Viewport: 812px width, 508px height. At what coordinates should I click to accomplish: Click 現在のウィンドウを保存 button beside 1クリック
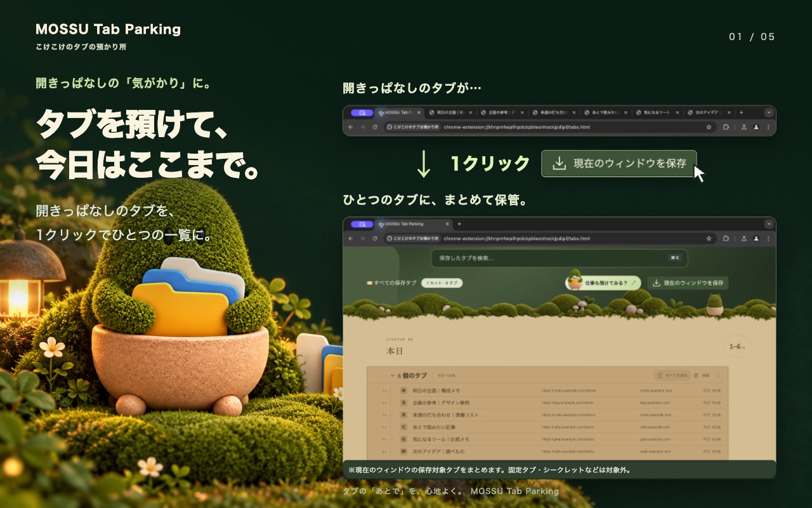pyautogui.click(x=619, y=164)
